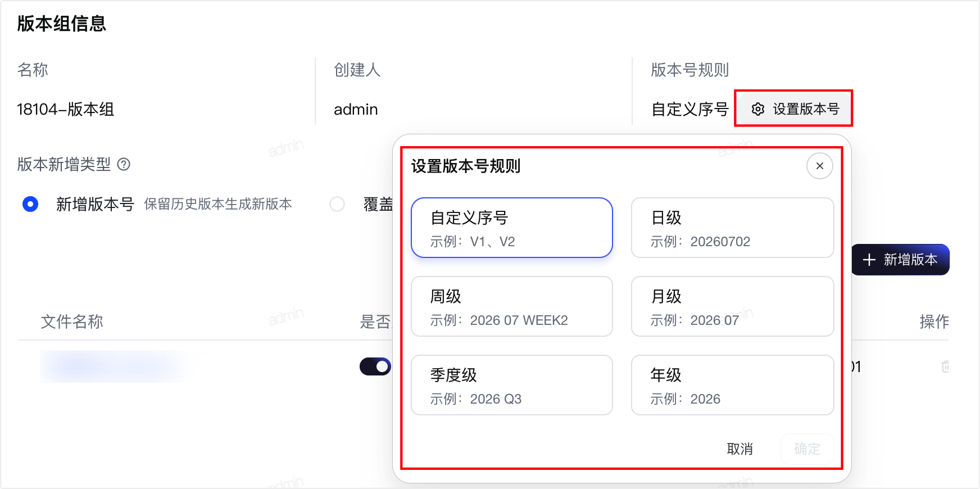This screenshot has width=980, height=489.
Task: Click the 保留历史版本生成新版本 description
Action: coord(218,204)
